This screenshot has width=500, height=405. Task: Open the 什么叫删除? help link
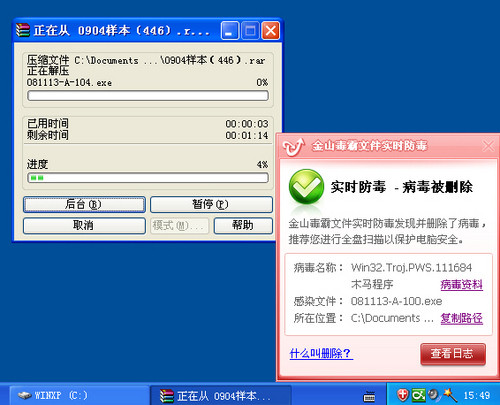point(321,353)
